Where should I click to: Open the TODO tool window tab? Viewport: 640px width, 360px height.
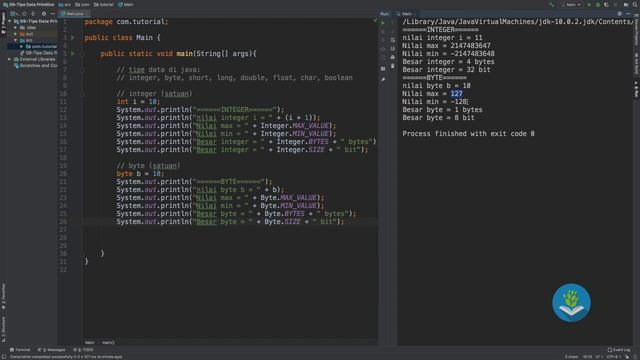(83, 350)
